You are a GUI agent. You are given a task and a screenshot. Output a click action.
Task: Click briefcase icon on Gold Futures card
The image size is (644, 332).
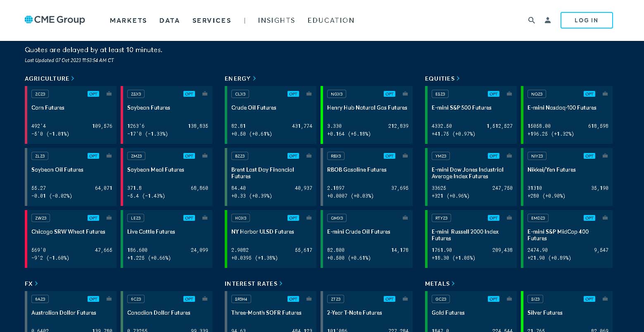[509, 299]
